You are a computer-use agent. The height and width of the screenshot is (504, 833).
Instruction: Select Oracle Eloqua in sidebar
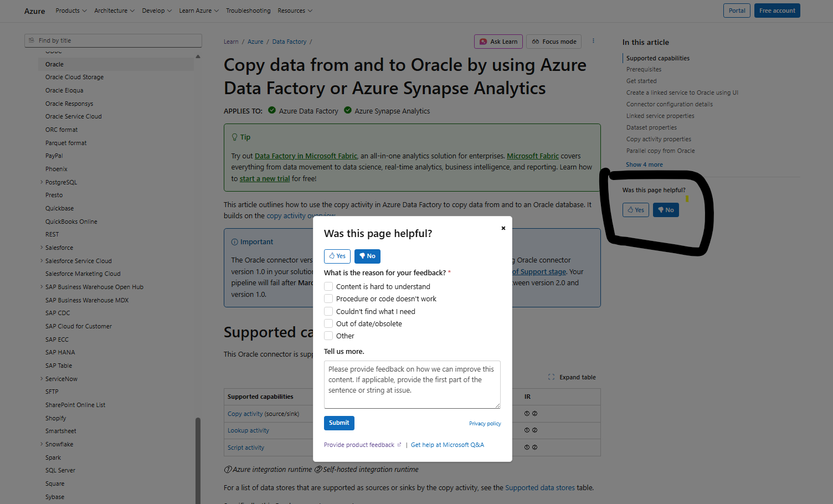click(64, 90)
